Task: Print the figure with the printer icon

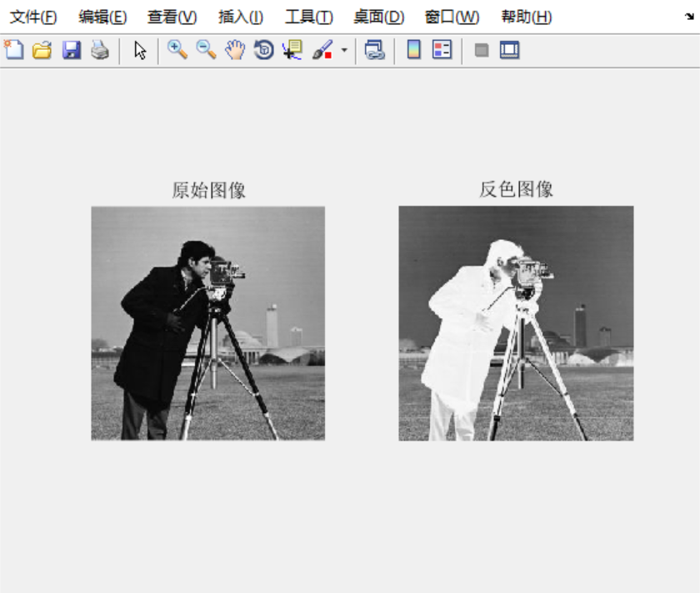Action: (100, 49)
